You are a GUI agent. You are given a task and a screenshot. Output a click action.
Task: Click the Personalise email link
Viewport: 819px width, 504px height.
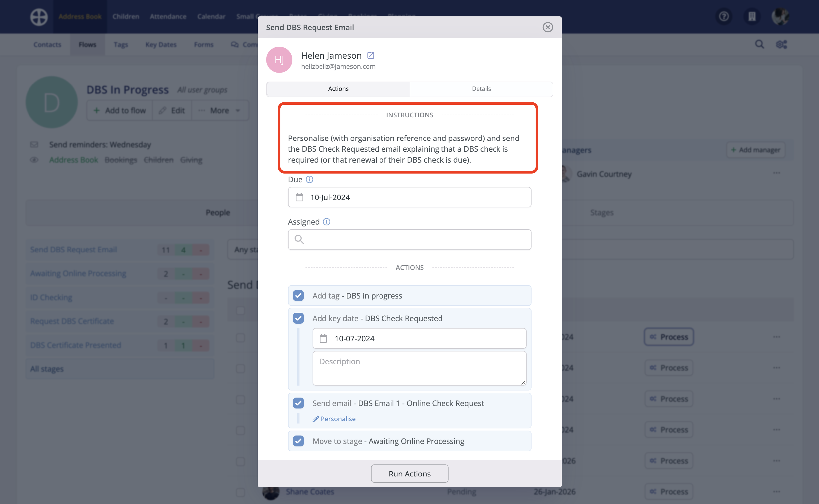(x=334, y=419)
